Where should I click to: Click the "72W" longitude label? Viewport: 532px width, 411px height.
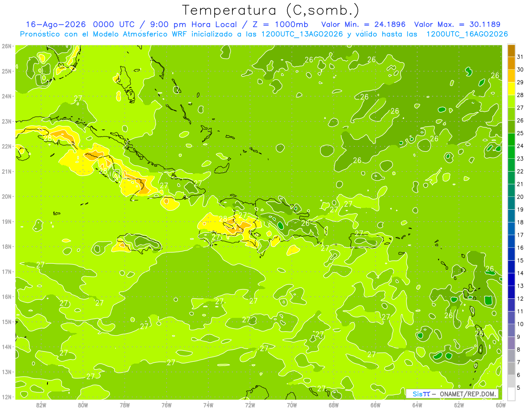tap(250, 404)
